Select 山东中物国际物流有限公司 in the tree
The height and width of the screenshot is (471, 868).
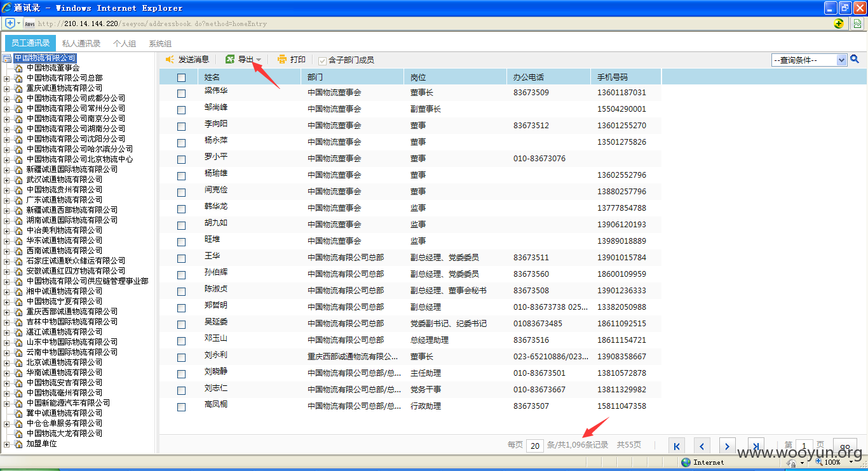(x=72, y=342)
